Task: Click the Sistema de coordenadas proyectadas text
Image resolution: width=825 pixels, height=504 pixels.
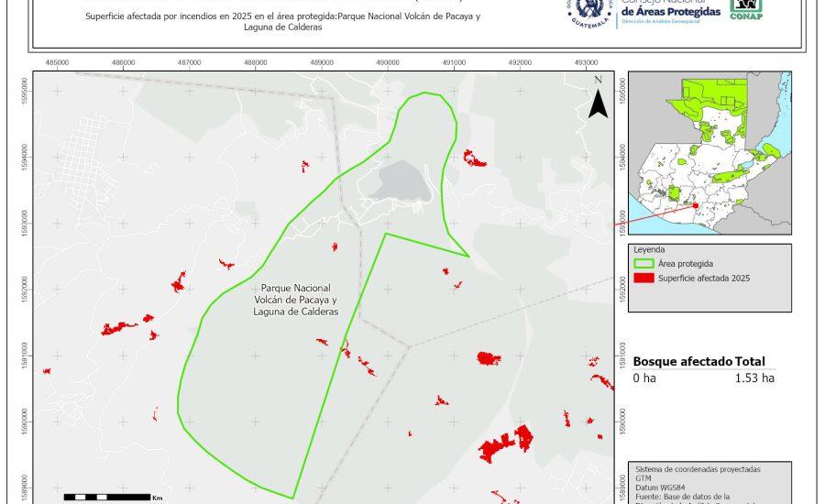Action: point(696,468)
